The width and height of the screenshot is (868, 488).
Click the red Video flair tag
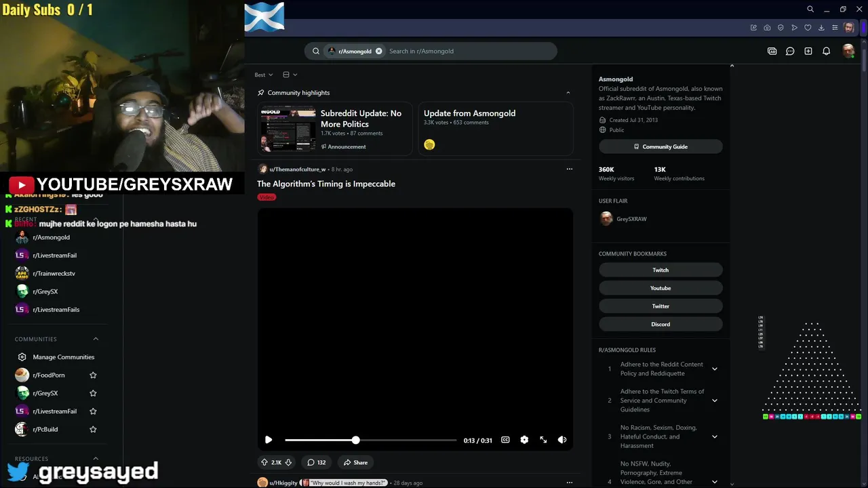pos(267,197)
